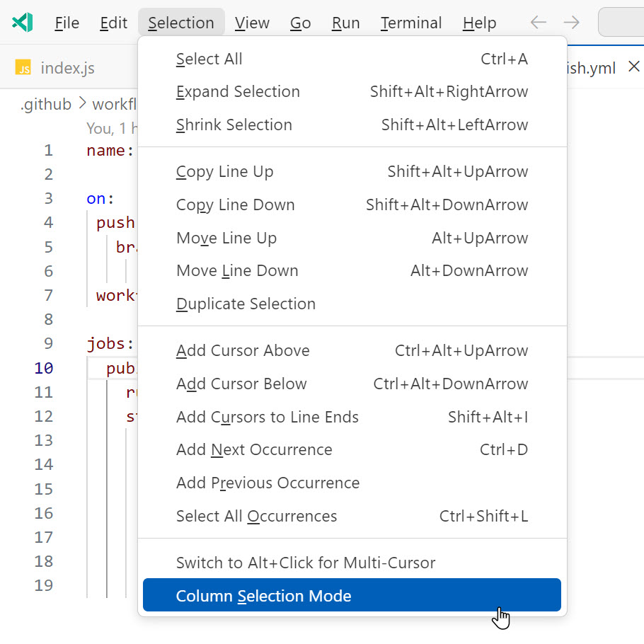The image size is (644, 644).
Task: Choose Move Line Up
Action: click(x=352, y=238)
